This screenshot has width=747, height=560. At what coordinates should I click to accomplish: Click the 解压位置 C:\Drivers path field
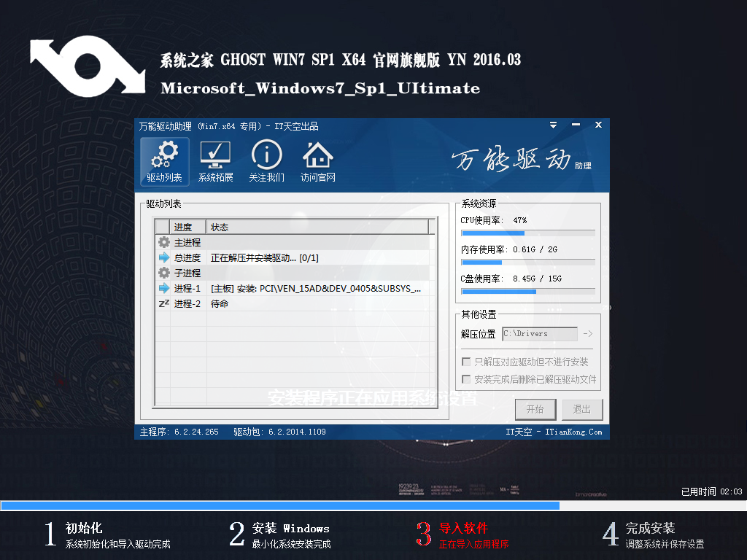[540, 334]
